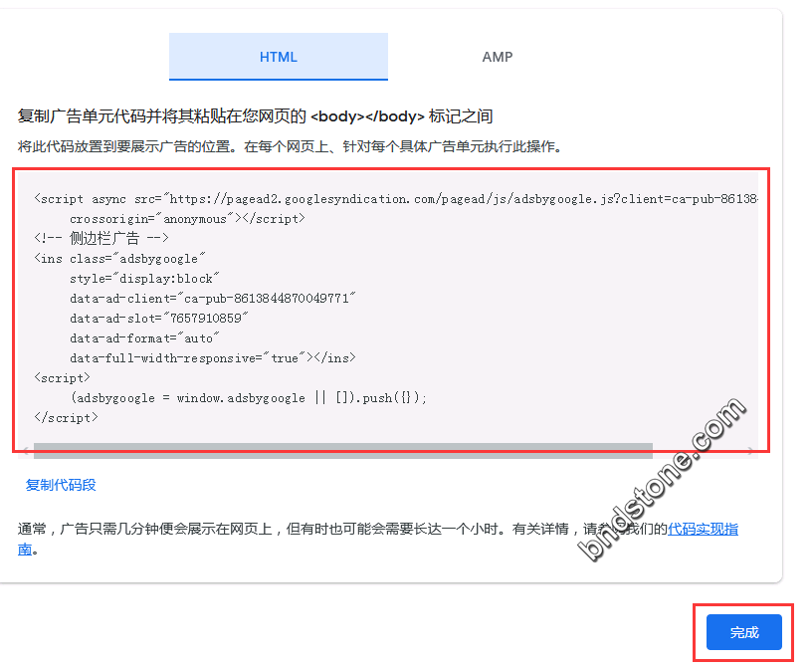Click the data-ad-slot="7657910859" code line
The image size is (812, 668).
pyautogui.click(x=159, y=319)
